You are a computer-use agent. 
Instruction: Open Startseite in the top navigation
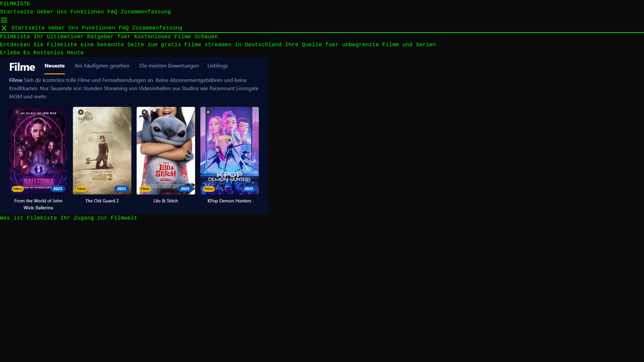[x=17, y=12]
